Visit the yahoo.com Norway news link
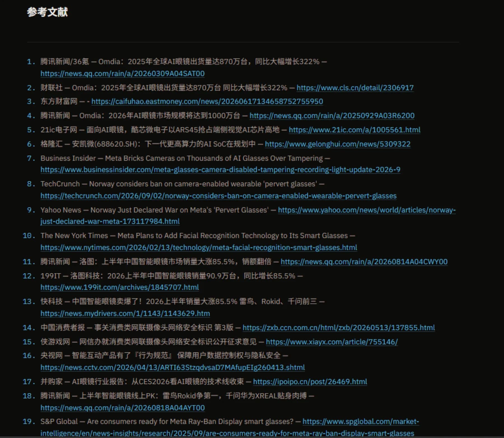504x438 pixels. [x=367, y=210]
